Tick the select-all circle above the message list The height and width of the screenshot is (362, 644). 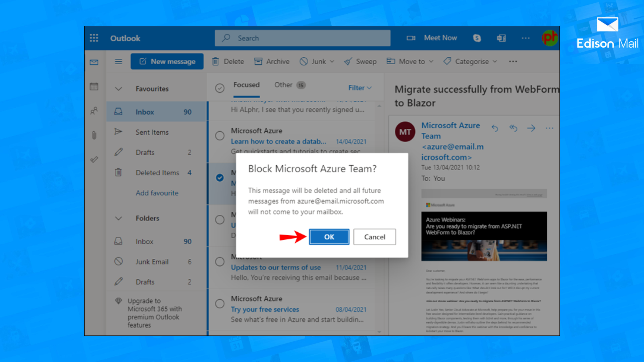pyautogui.click(x=220, y=88)
